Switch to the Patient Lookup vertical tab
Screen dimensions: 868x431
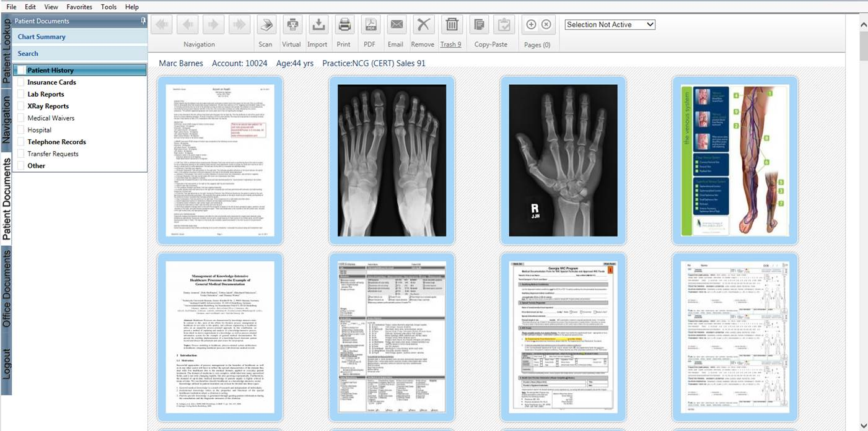pos(6,51)
